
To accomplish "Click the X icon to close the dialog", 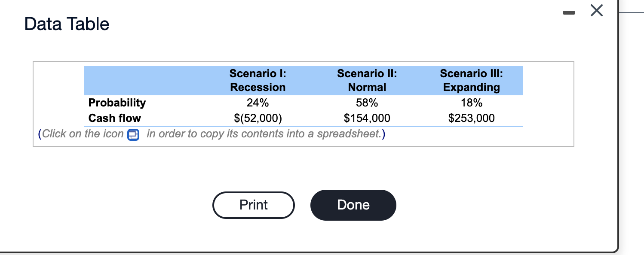I will tap(597, 11).
